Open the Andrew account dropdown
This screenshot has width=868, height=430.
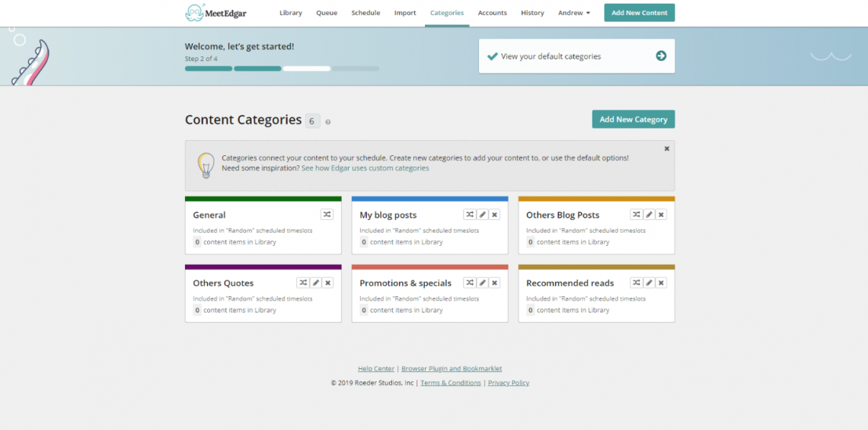click(x=573, y=13)
